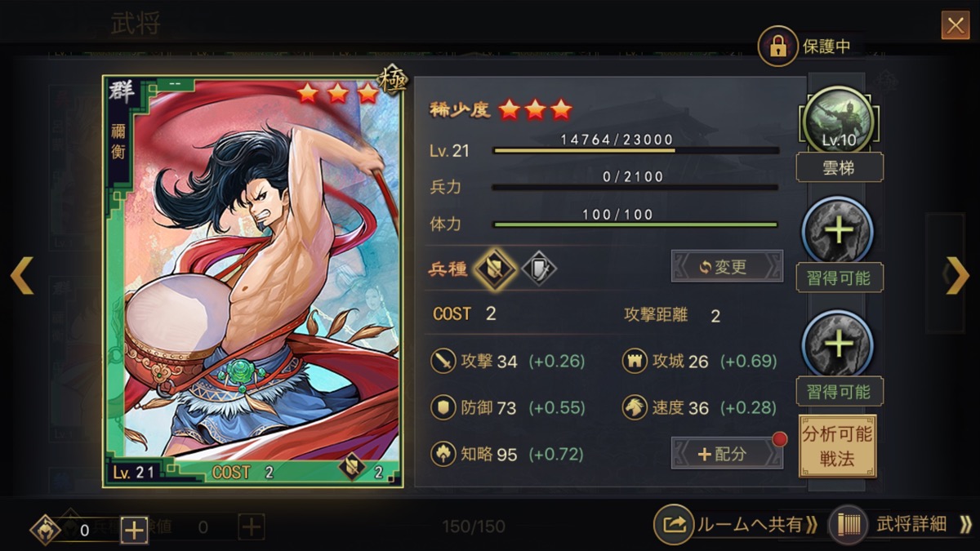Viewport: 980px width, 551px height.
Task: Go to previous general with left arrow
Action: [x=22, y=275]
